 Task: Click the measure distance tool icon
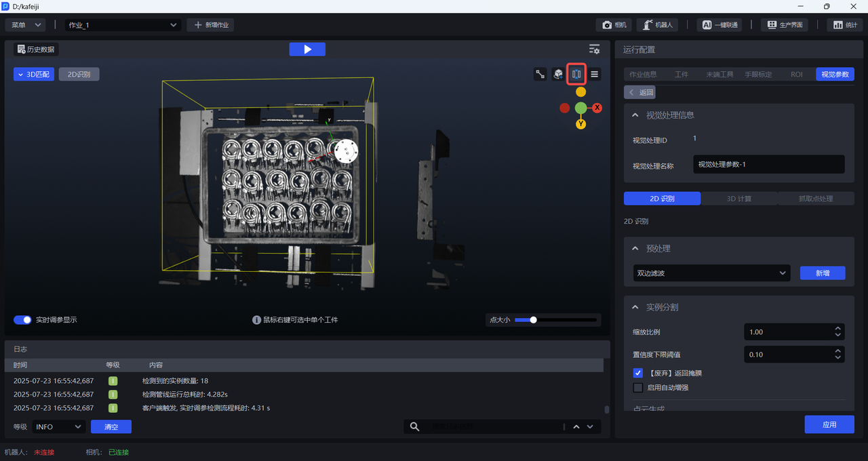(x=540, y=75)
